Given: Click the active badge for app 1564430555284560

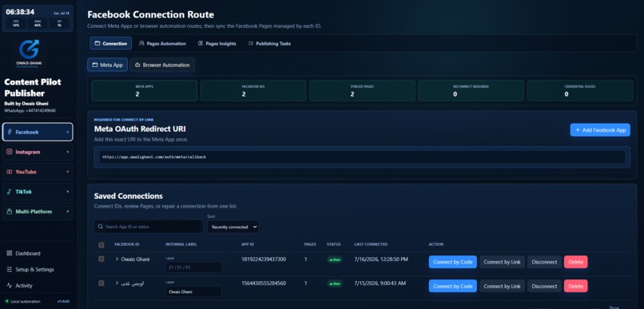Looking at the screenshot, I should [335, 283].
